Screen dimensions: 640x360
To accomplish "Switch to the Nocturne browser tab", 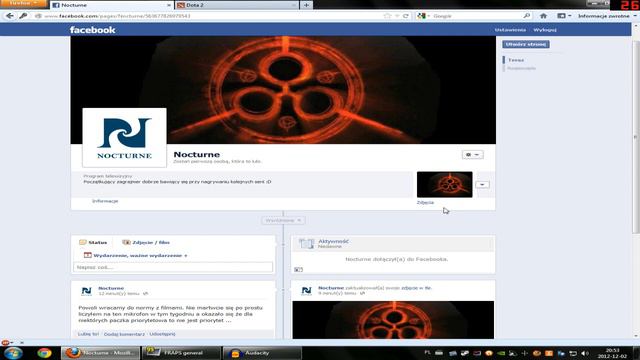I will (111, 5).
